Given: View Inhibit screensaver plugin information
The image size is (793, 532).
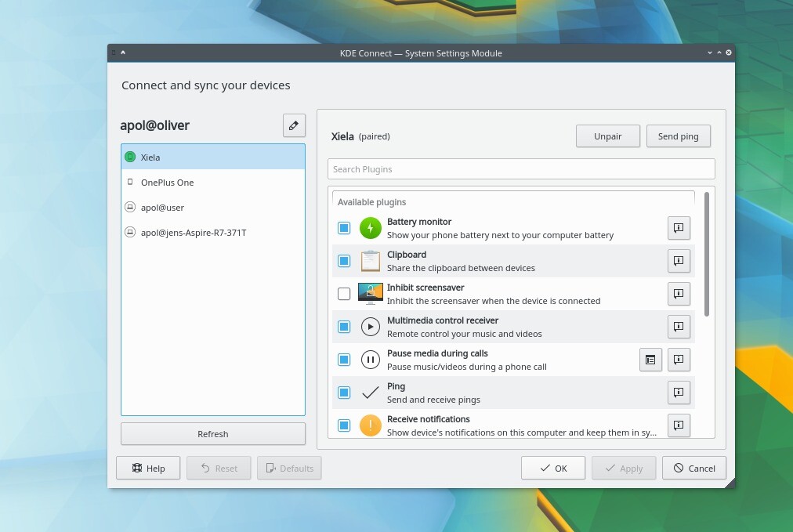Looking at the screenshot, I should click(x=679, y=294).
